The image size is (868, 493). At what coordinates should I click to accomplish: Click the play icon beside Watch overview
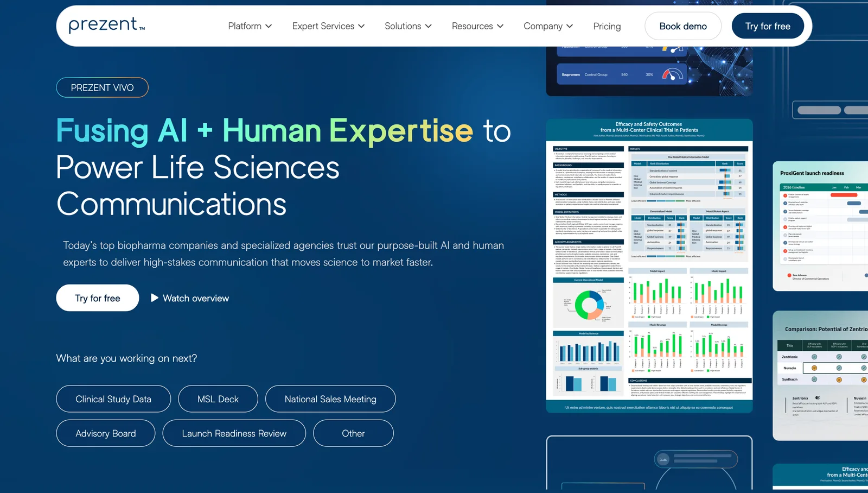(x=155, y=298)
